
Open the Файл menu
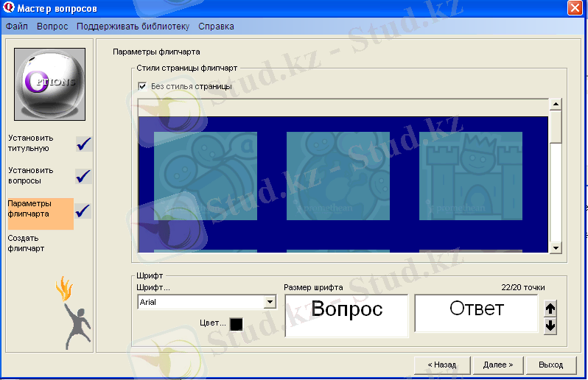point(17,27)
